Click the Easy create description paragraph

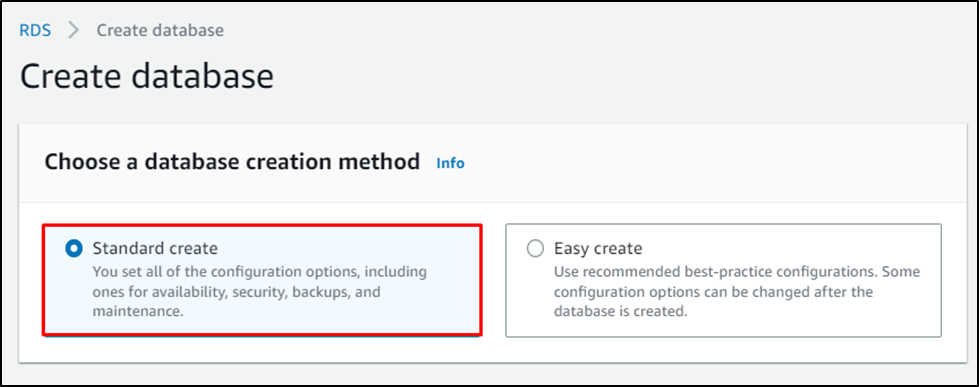[737, 291]
